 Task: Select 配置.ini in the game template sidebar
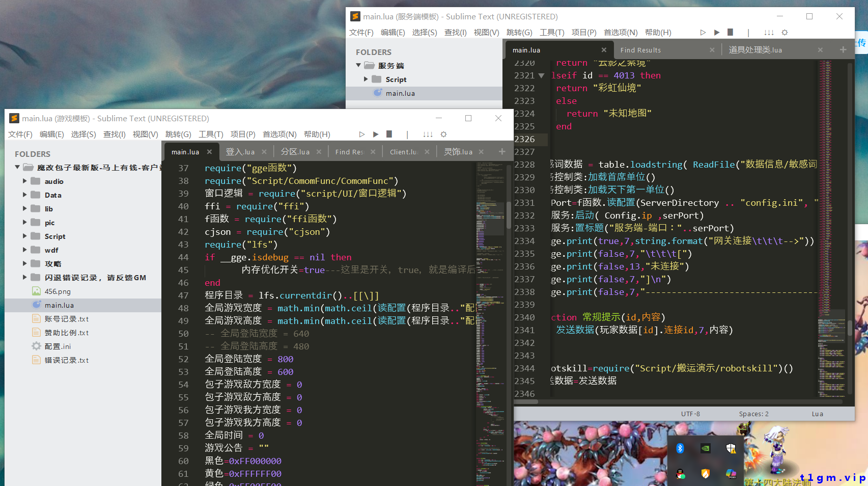click(58, 346)
